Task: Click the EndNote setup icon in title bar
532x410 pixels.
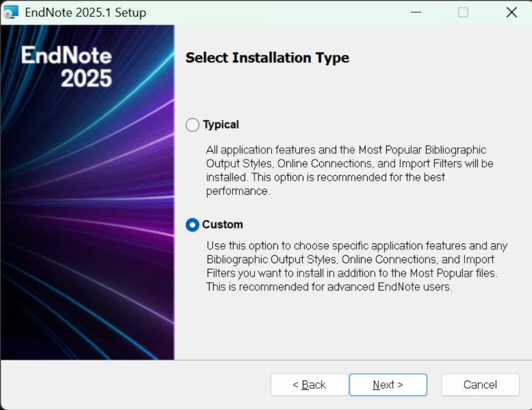Action: tap(10, 12)
